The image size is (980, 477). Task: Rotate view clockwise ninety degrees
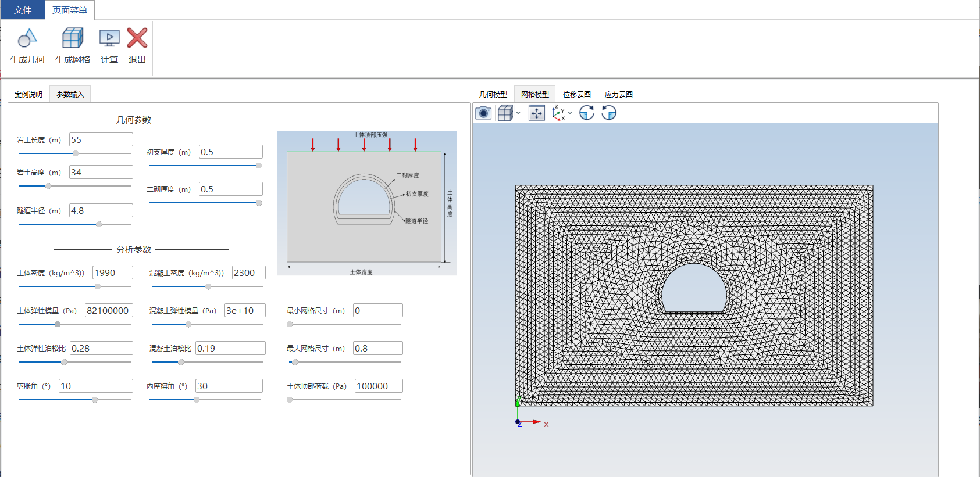pos(587,113)
